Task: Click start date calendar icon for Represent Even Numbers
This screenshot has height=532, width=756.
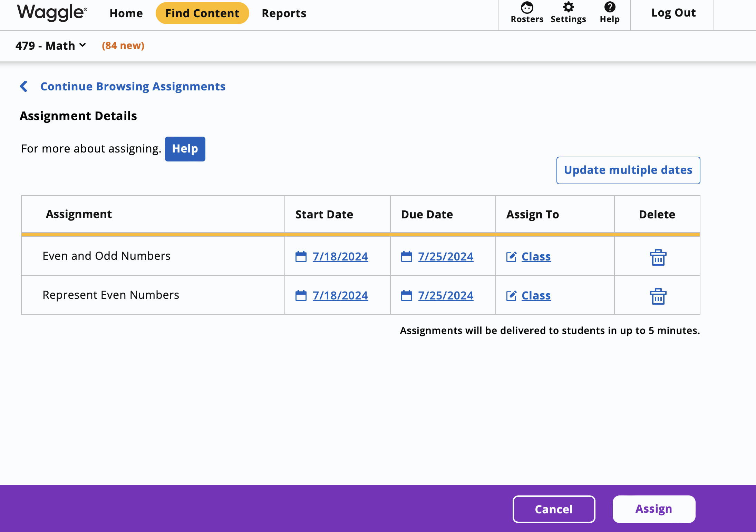Action: 301,295
